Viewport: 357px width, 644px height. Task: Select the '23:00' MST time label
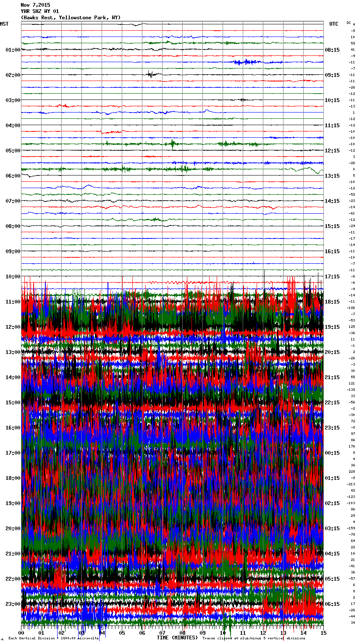13,604
